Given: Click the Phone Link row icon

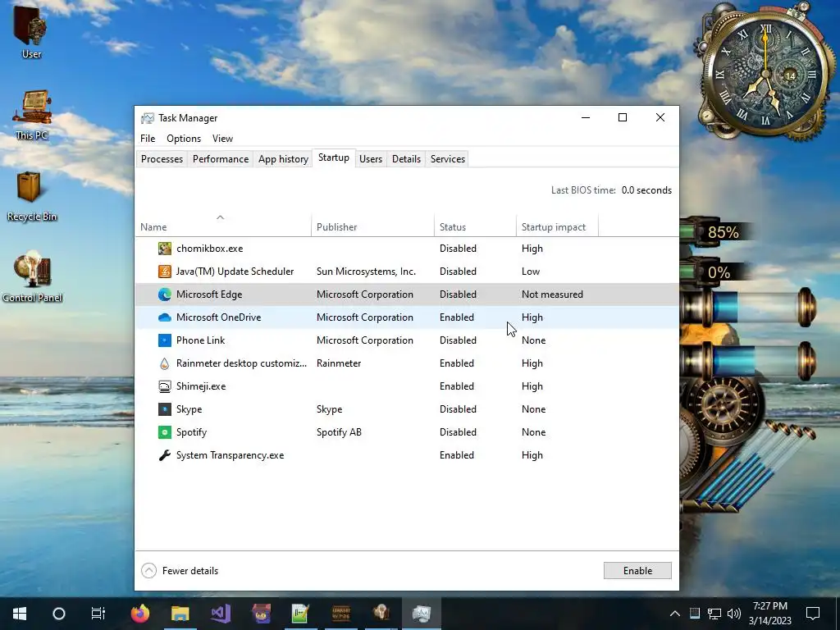Looking at the screenshot, I should (164, 340).
